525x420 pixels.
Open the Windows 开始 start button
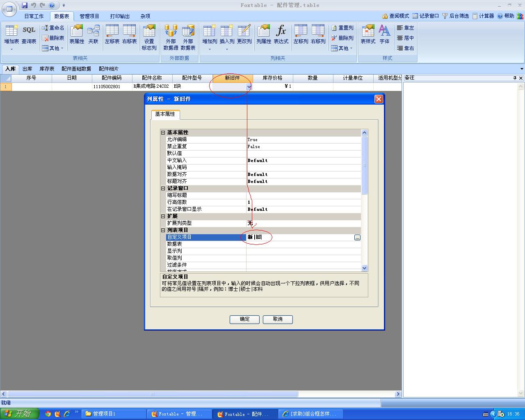19,413
